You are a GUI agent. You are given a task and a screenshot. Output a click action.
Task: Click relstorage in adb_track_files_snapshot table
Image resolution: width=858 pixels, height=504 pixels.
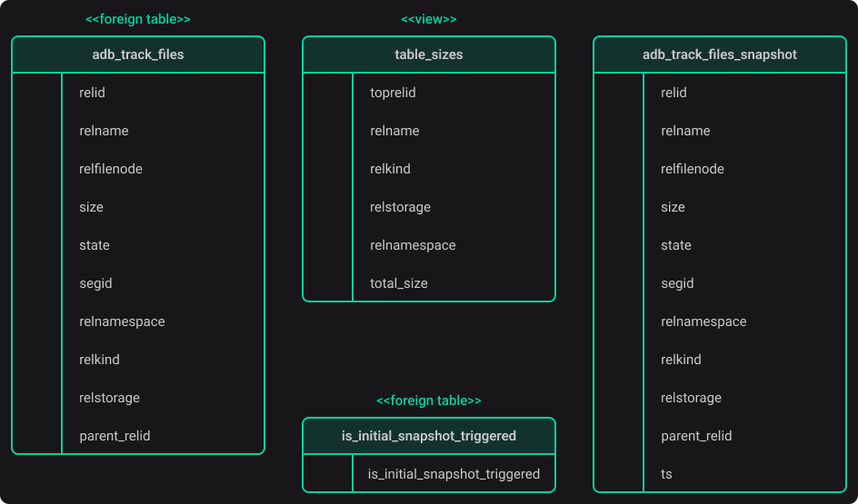691,398
